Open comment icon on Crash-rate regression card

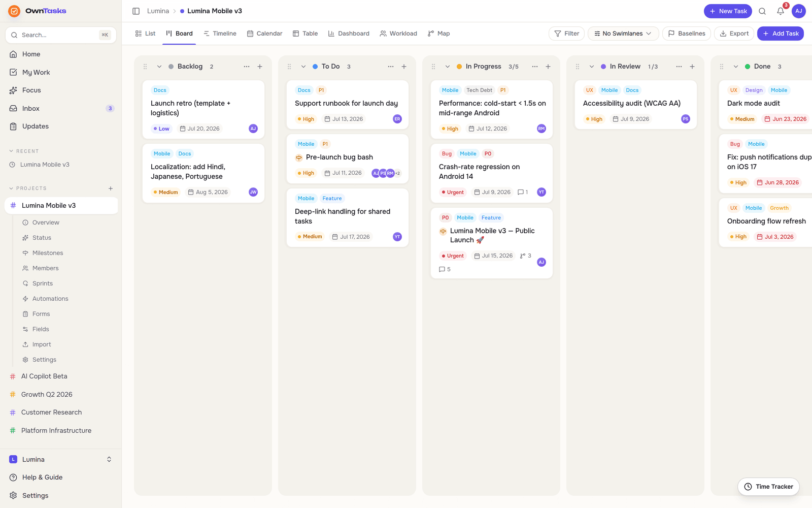523,192
